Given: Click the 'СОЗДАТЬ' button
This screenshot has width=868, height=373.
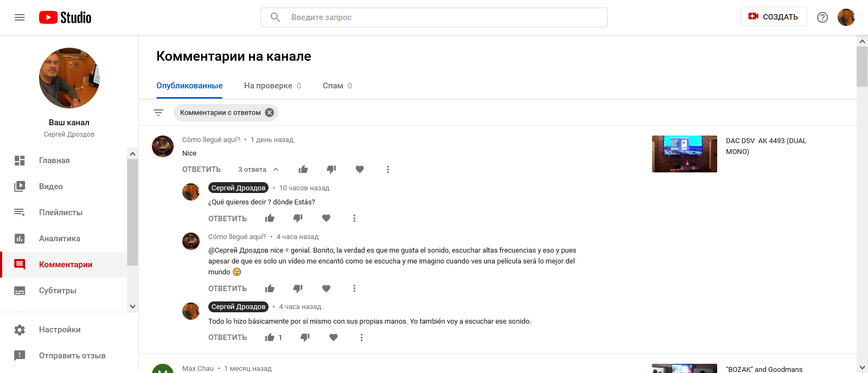Looking at the screenshot, I should coord(774,17).
